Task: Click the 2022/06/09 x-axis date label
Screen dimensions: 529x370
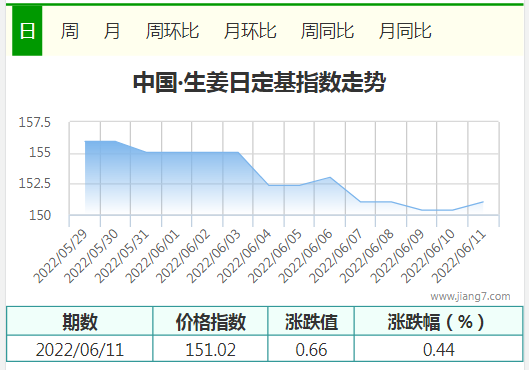Action: (397, 256)
